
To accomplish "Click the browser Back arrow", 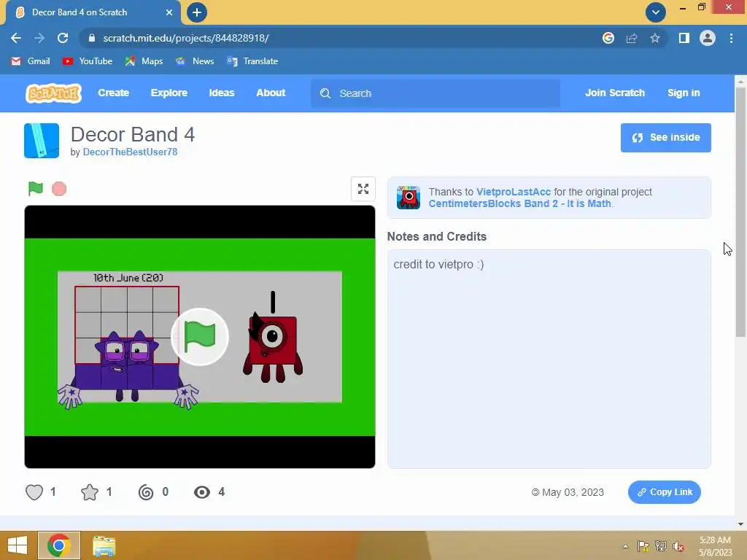I will tap(16, 38).
